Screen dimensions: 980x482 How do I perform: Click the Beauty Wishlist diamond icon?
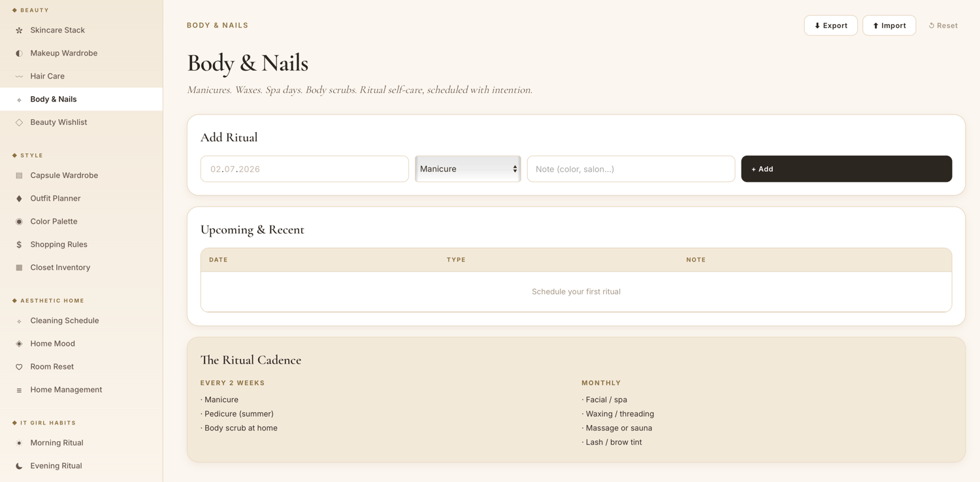(x=19, y=122)
